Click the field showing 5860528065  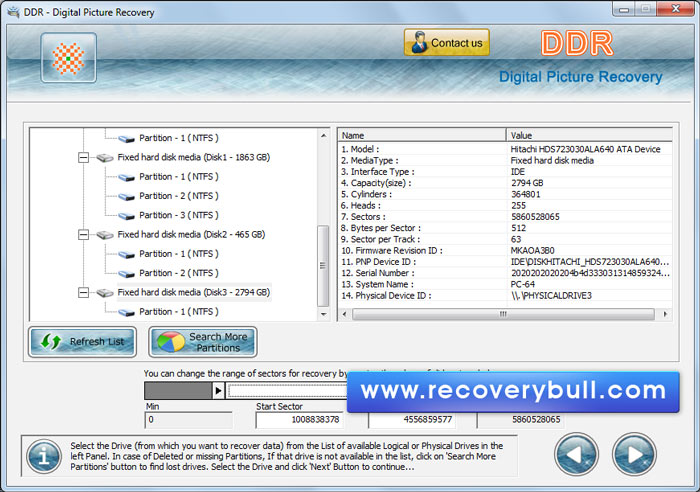(x=520, y=420)
